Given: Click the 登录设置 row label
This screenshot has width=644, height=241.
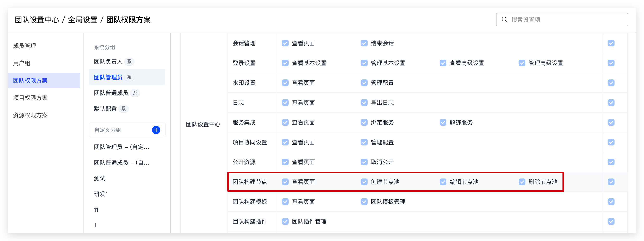Looking at the screenshot, I should (244, 63).
